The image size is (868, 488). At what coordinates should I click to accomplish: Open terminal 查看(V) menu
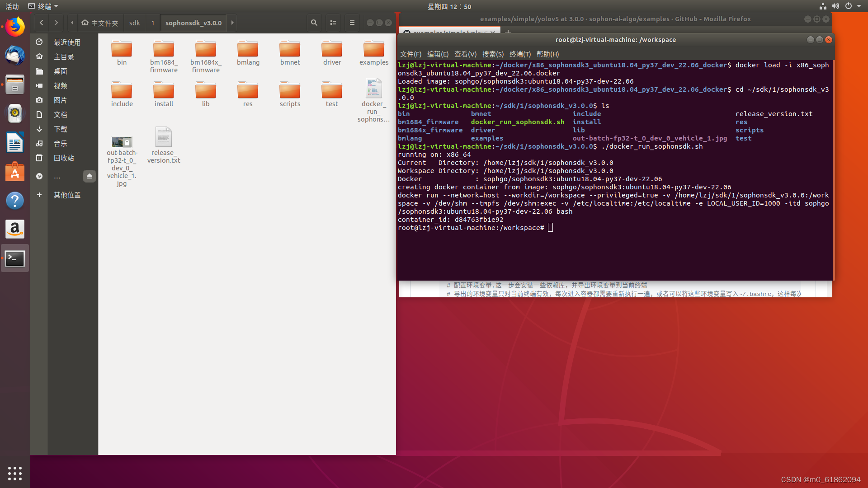465,54
